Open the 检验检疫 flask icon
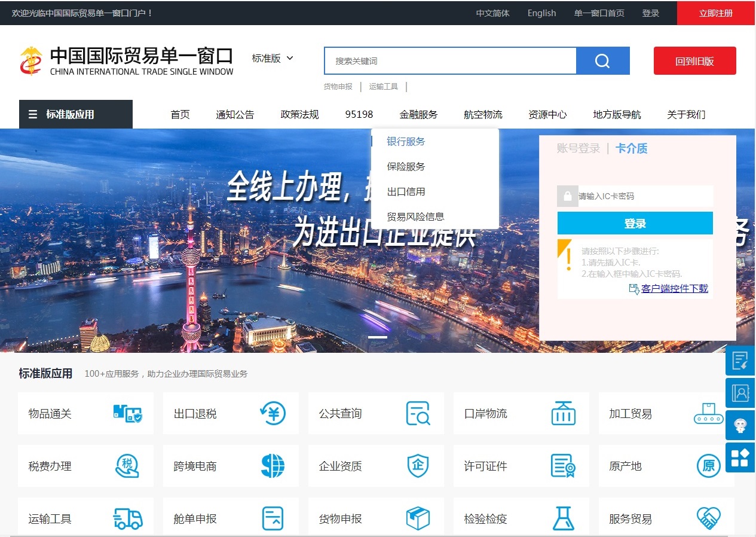The width and height of the screenshot is (756, 537). 563,518
